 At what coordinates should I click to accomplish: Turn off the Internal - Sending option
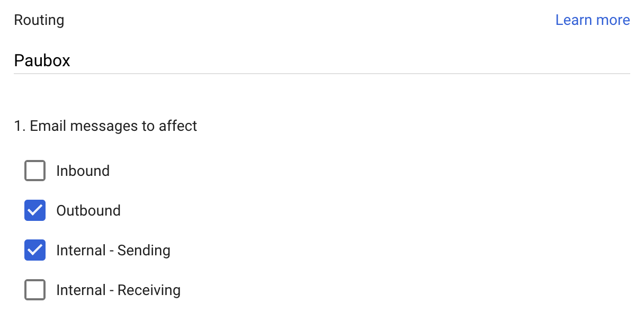34,250
